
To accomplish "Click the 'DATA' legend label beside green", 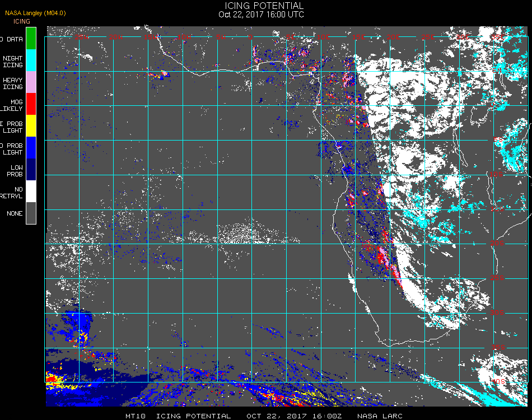I will point(15,39).
